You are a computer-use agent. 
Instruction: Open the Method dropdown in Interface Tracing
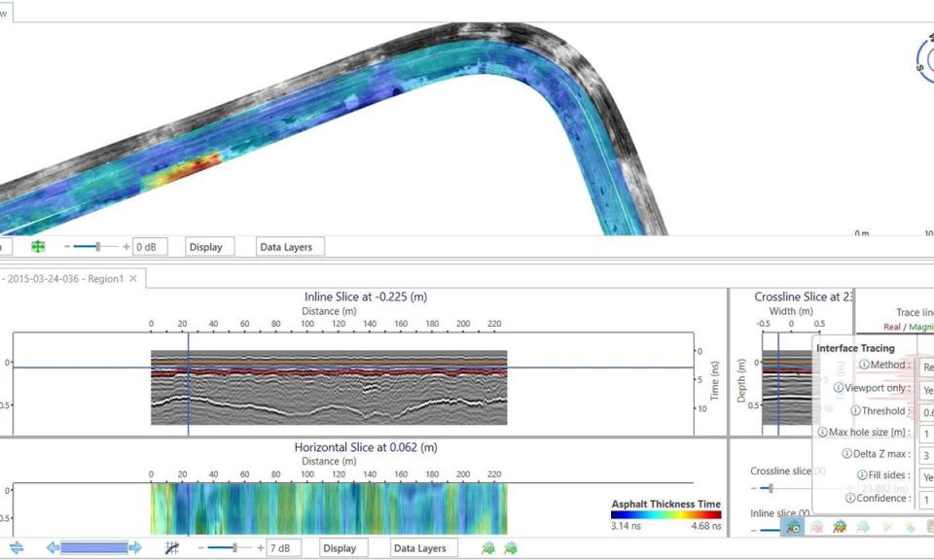coord(926,365)
